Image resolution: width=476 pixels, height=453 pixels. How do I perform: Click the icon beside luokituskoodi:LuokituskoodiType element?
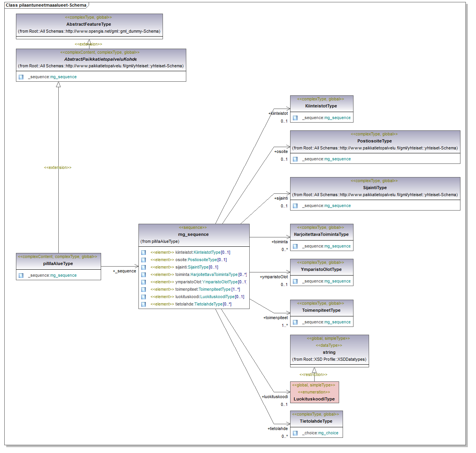point(143,297)
